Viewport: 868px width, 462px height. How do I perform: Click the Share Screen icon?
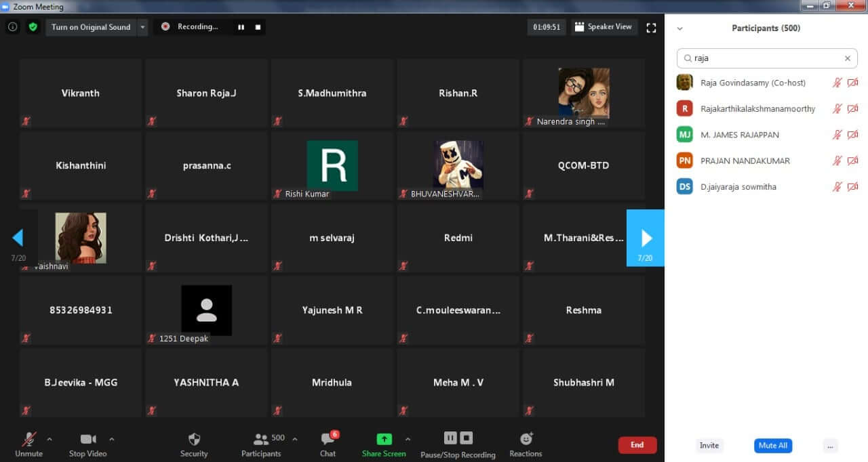click(x=384, y=439)
